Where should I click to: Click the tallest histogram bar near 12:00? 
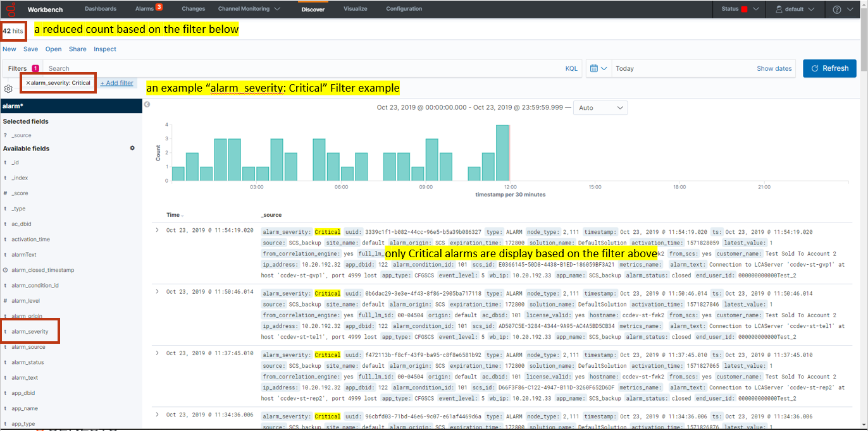(x=502, y=152)
